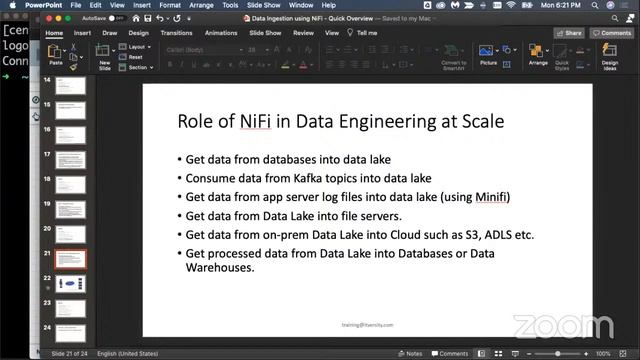Open the Picture dropdown arrow
640x360 pixels.
point(497,51)
